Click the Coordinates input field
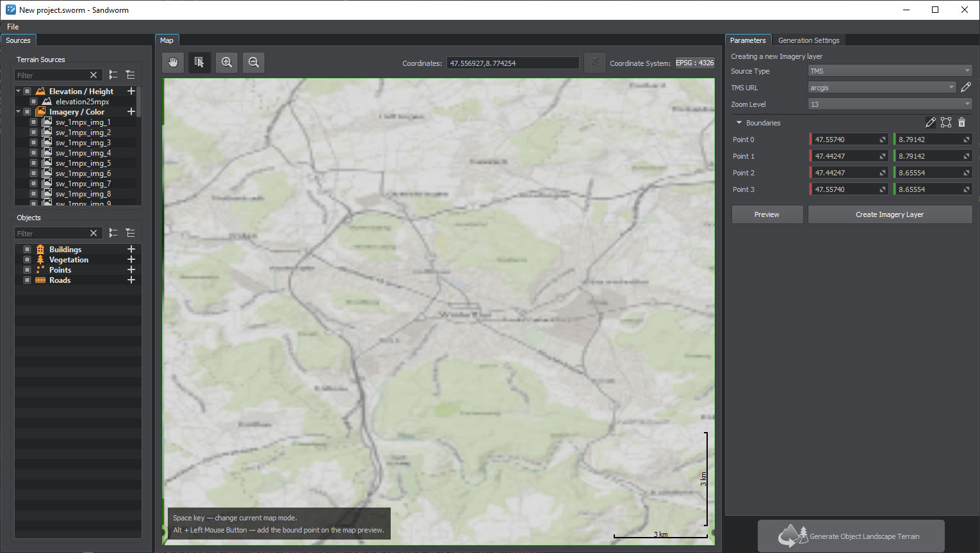The height and width of the screenshot is (553, 980). 512,63
